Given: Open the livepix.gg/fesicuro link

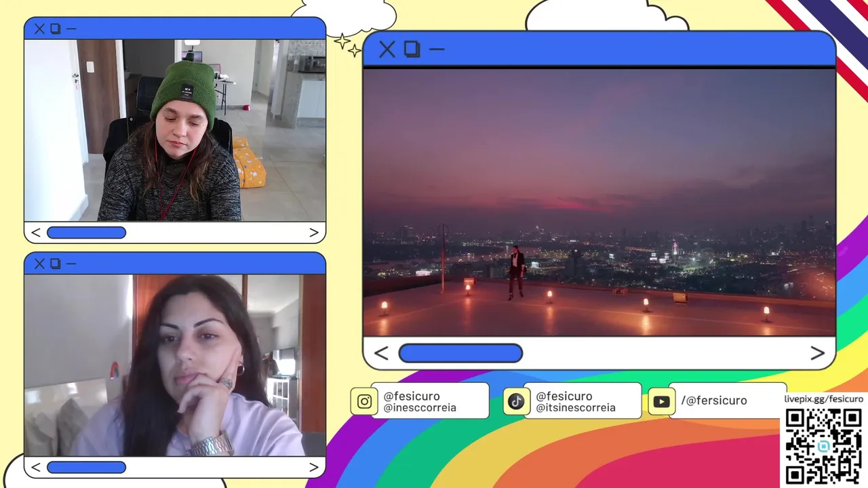Looking at the screenshot, I should pos(824,399).
